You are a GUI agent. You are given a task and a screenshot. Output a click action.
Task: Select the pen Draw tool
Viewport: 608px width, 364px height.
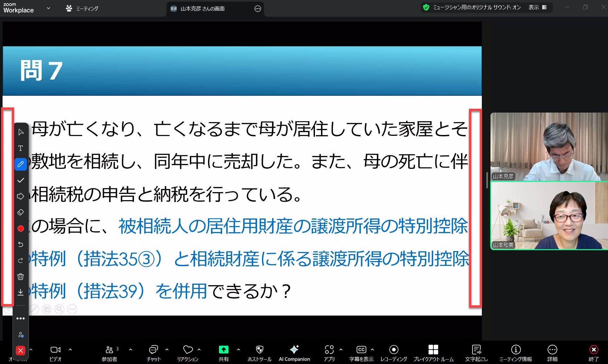click(x=21, y=164)
